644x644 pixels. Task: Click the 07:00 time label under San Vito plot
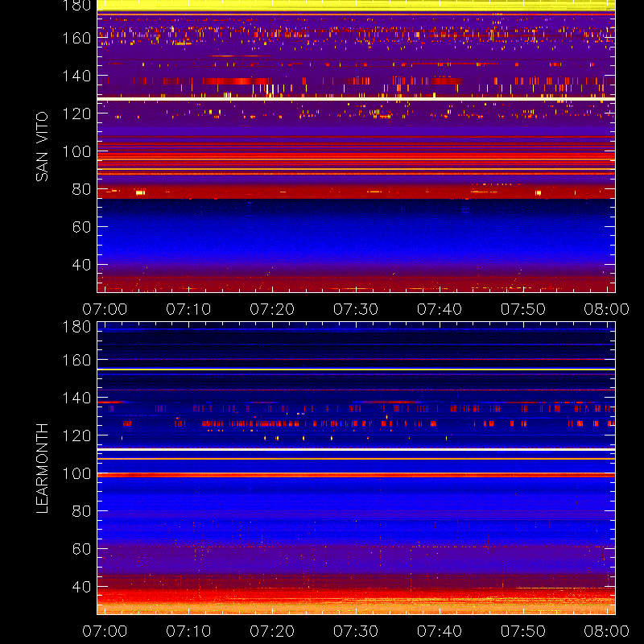[105, 309]
